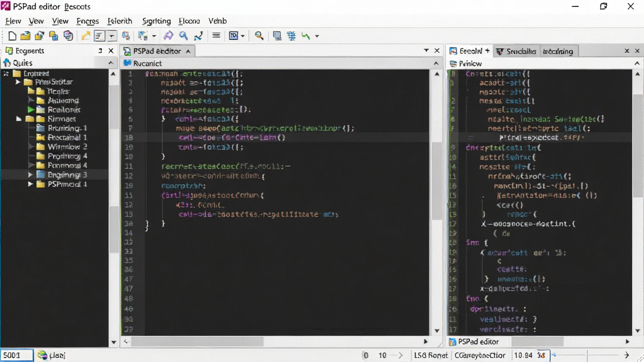Open the Venb menu
Image resolution: width=644 pixels, height=362 pixels.
click(217, 21)
